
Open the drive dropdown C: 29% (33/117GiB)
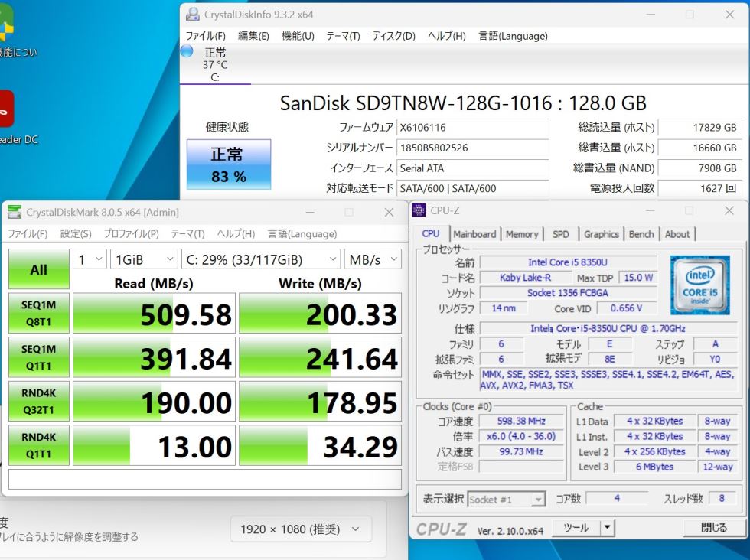point(261,259)
